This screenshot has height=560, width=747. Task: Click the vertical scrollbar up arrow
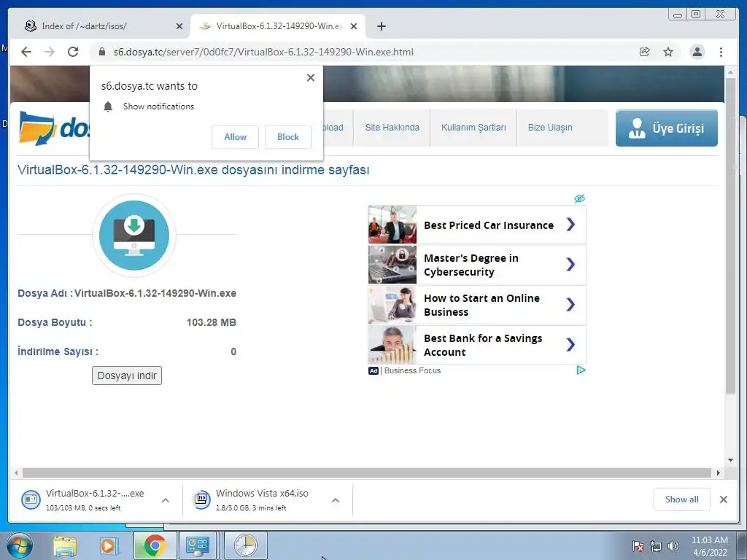tap(730, 72)
